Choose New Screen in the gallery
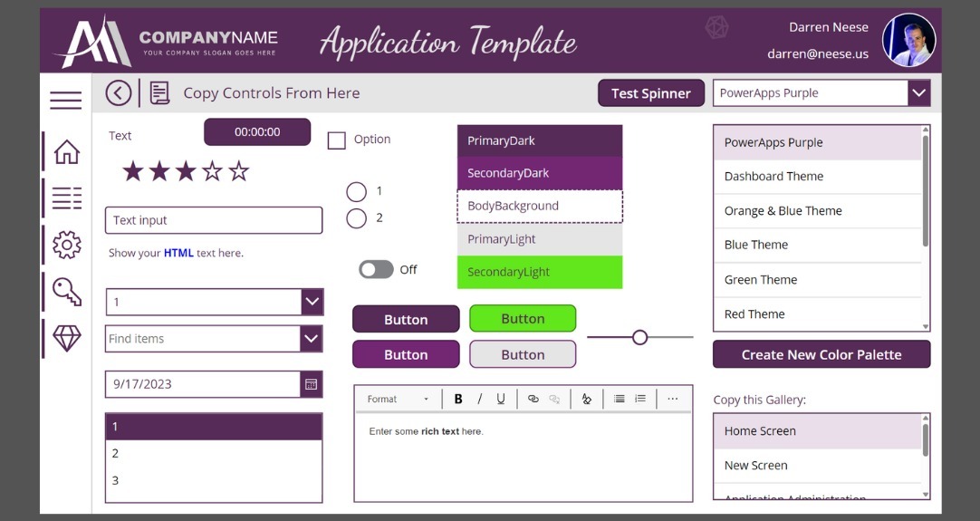 [x=755, y=466]
